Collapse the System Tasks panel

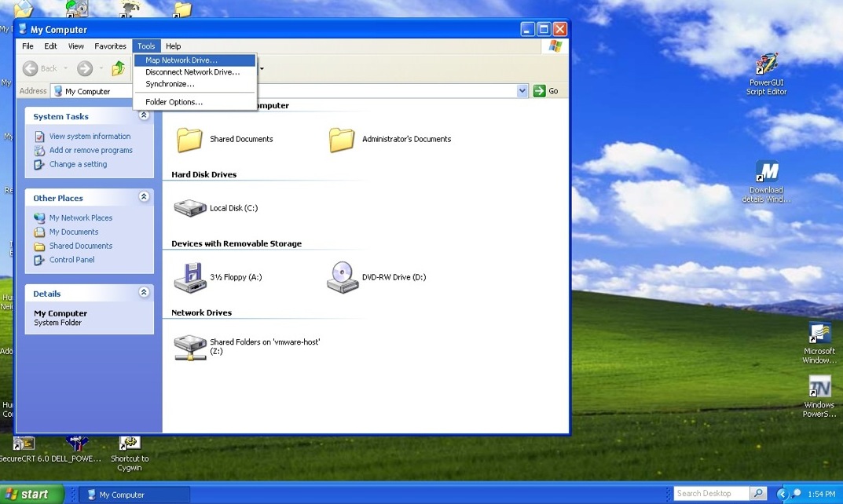[144, 115]
